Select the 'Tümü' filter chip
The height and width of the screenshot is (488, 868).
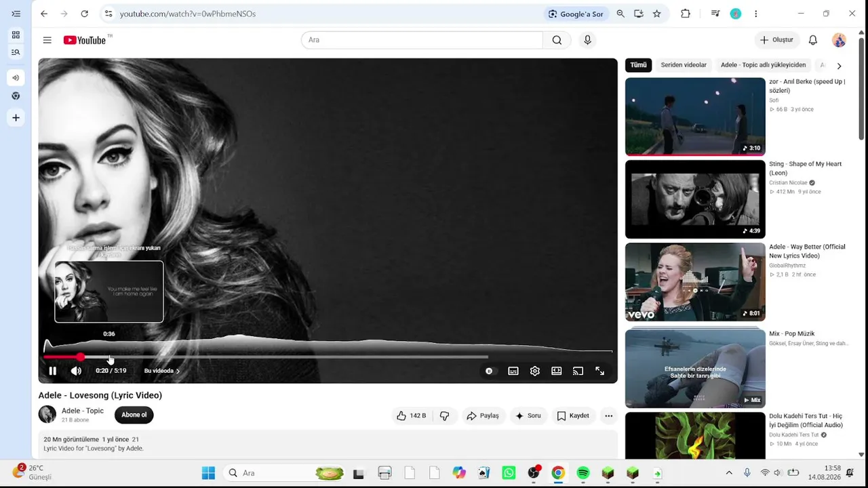coord(639,65)
